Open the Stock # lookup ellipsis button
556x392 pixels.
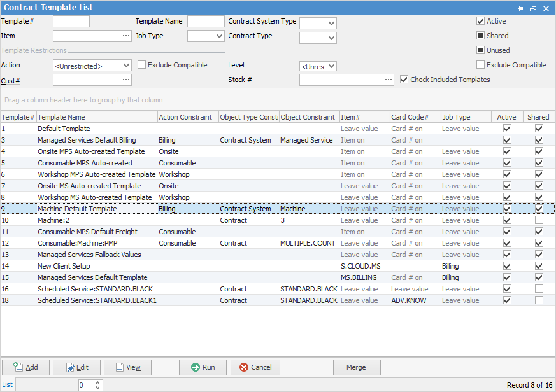[388, 80]
